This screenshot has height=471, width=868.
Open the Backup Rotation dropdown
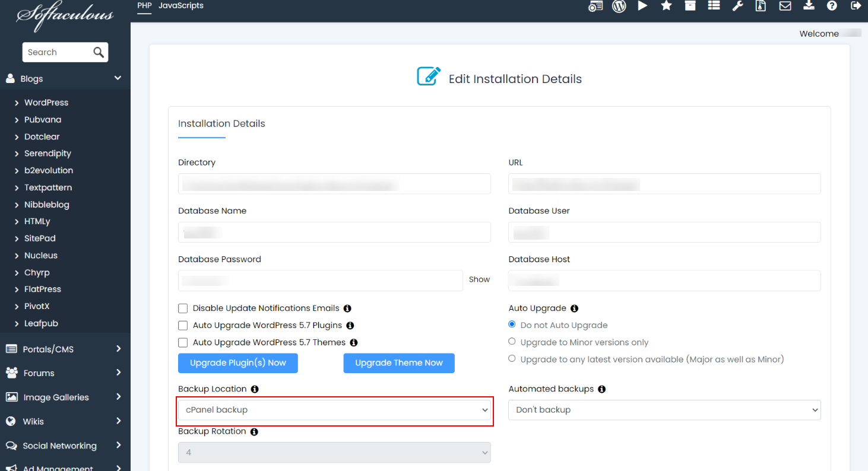pyautogui.click(x=334, y=453)
